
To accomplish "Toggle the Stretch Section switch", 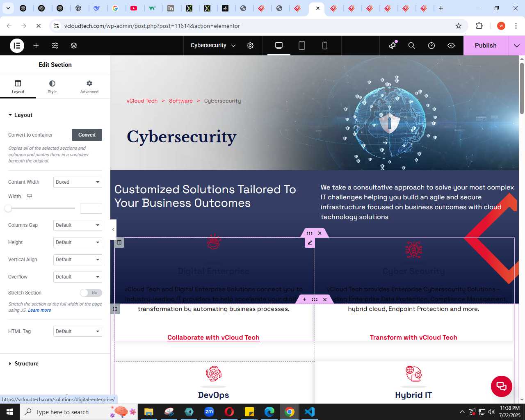I will pyautogui.click(x=91, y=293).
